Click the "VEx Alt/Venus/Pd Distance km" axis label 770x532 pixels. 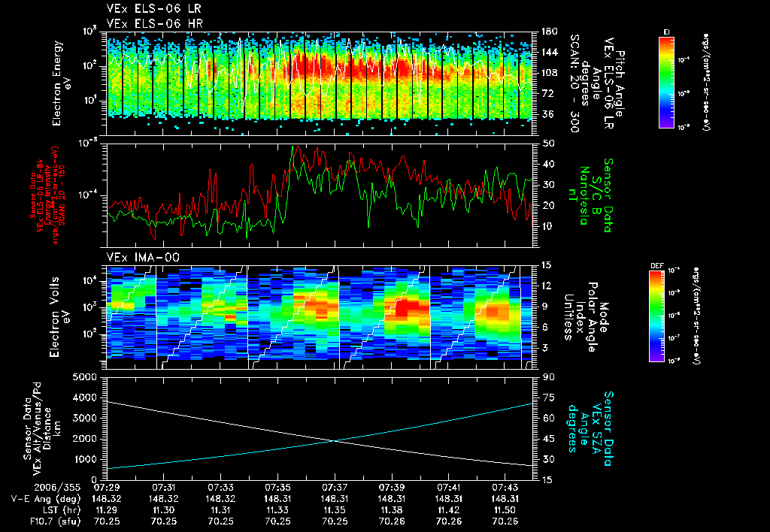point(42,428)
